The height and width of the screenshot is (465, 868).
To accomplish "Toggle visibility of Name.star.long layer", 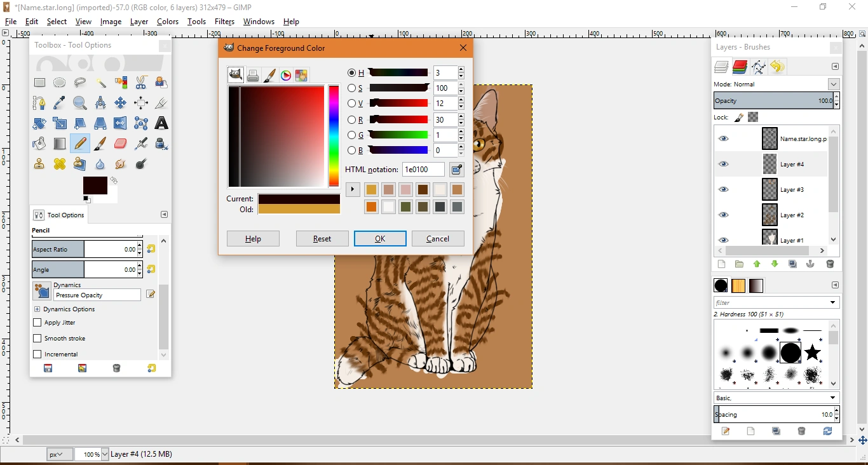I will click(x=724, y=138).
